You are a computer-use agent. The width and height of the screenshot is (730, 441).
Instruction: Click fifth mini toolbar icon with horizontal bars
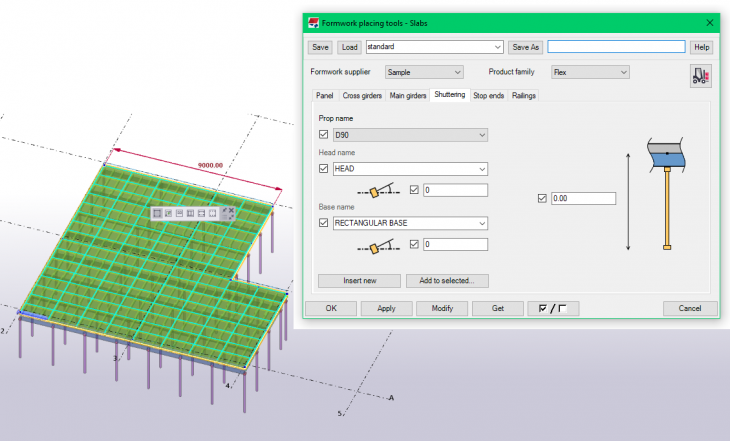point(201,213)
